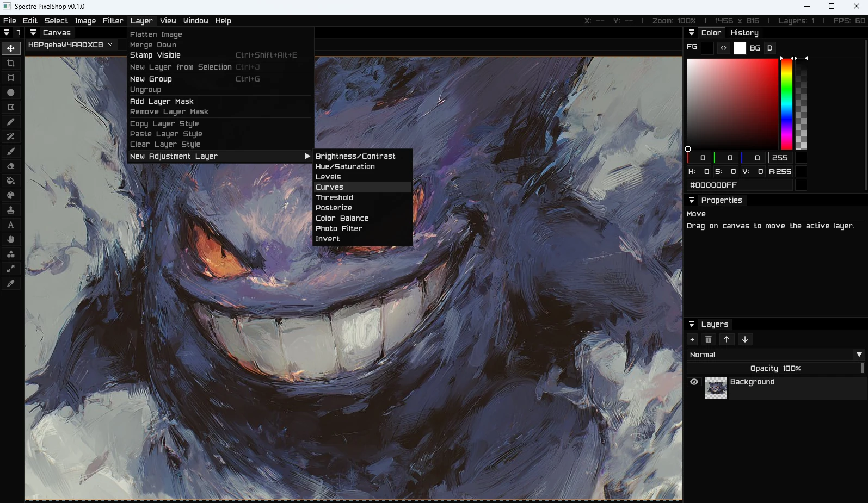Click the layer Opacity slider
Screen dimensions: 868x503
point(775,368)
